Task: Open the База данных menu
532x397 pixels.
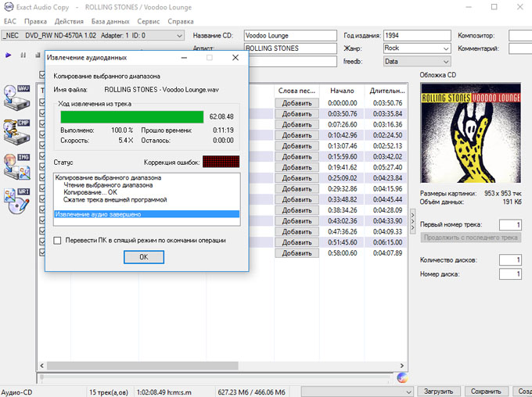Action: [110, 21]
